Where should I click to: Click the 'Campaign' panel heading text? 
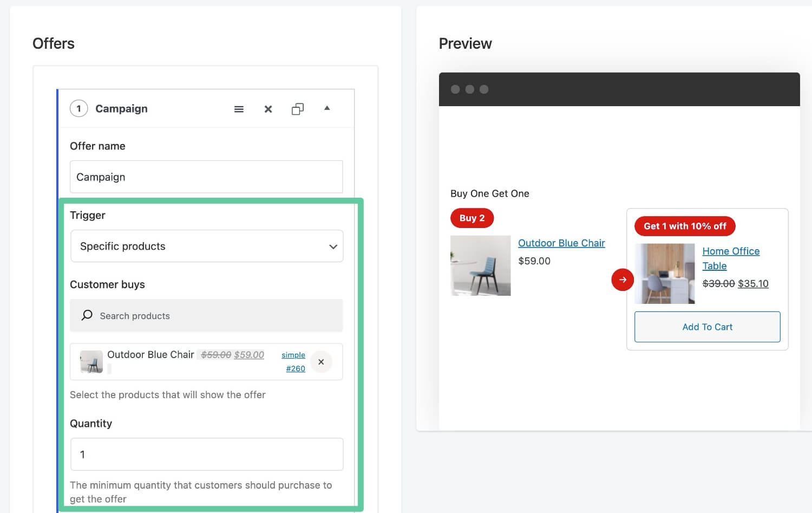coord(121,108)
